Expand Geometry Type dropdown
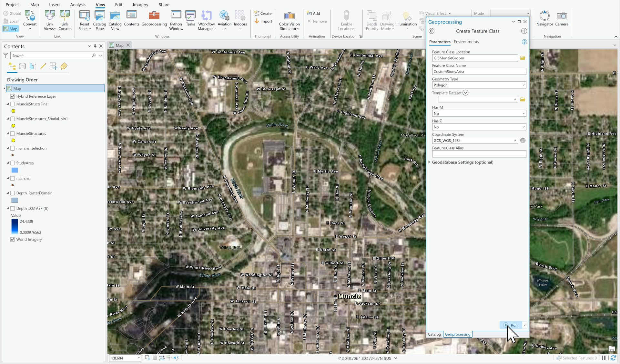Viewport: 620px width, 364px height. [x=523, y=85]
